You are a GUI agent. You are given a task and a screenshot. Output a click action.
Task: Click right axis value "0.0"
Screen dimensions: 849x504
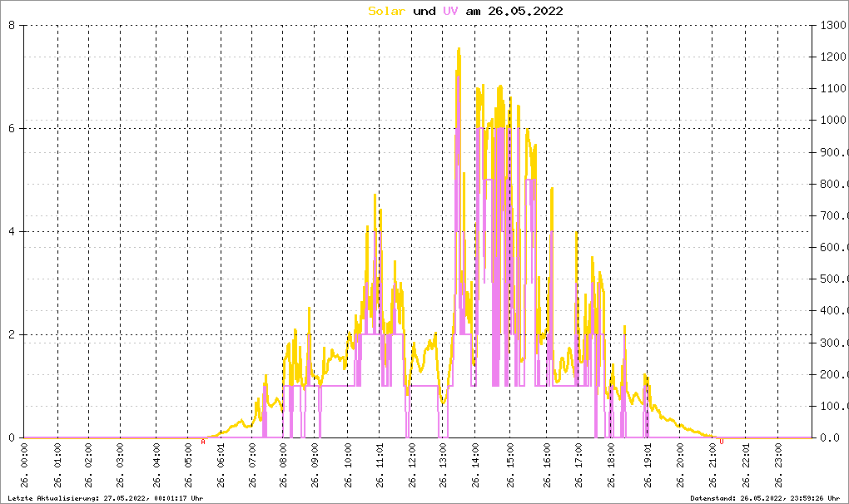point(830,438)
